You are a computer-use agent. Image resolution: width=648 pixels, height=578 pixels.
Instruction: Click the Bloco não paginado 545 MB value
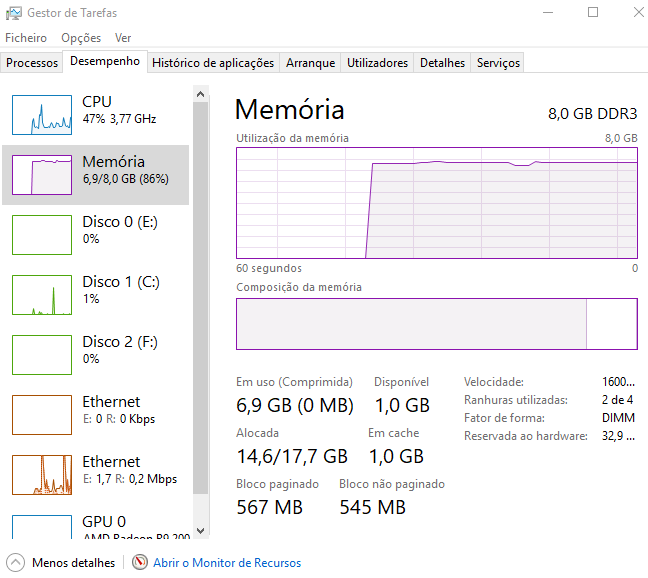pos(372,507)
